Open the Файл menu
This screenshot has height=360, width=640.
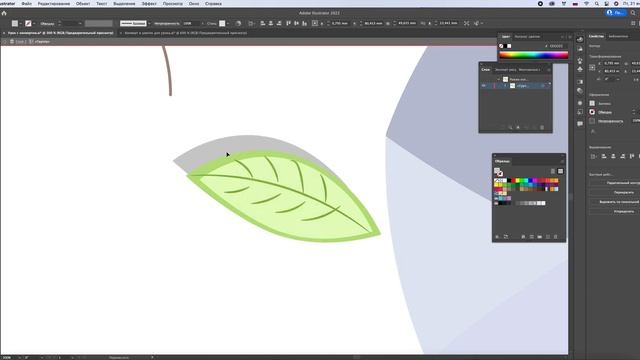pos(27,4)
